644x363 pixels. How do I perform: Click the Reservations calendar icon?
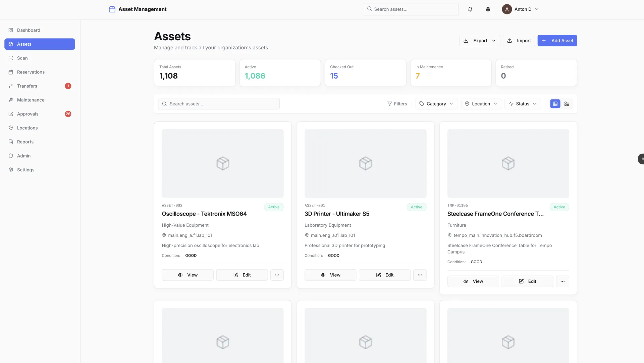tap(10, 72)
